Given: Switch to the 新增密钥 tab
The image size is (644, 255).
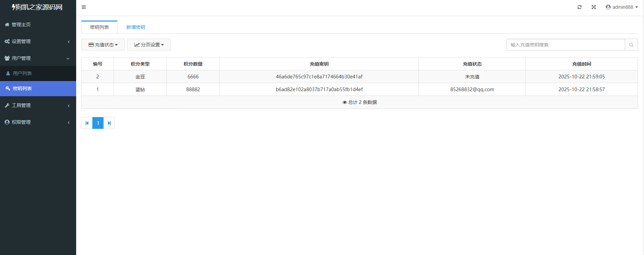Looking at the screenshot, I should [136, 27].
